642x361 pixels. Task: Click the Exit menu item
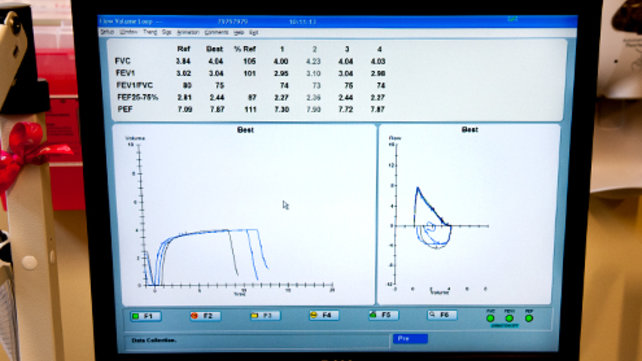pyautogui.click(x=253, y=32)
